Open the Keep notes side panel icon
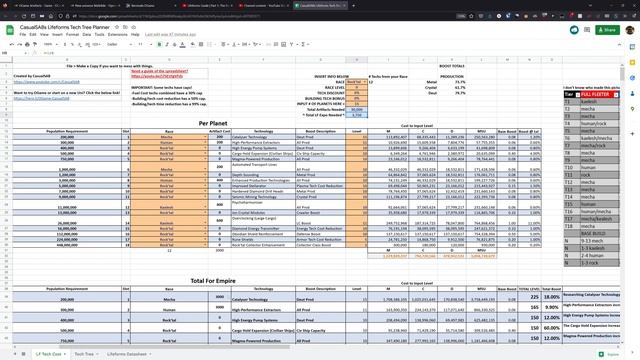The height and width of the screenshot is (360, 640). [632, 62]
